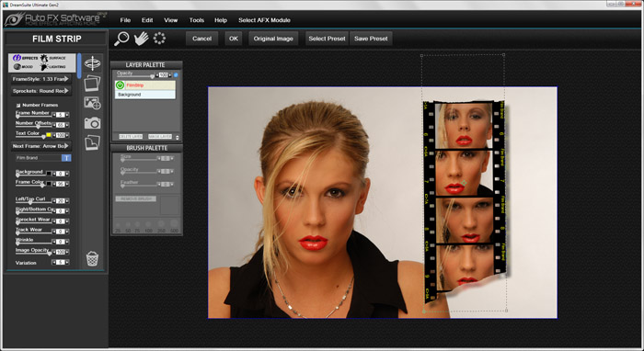
Task: Open the Tools menu
Action: point(196,20)
